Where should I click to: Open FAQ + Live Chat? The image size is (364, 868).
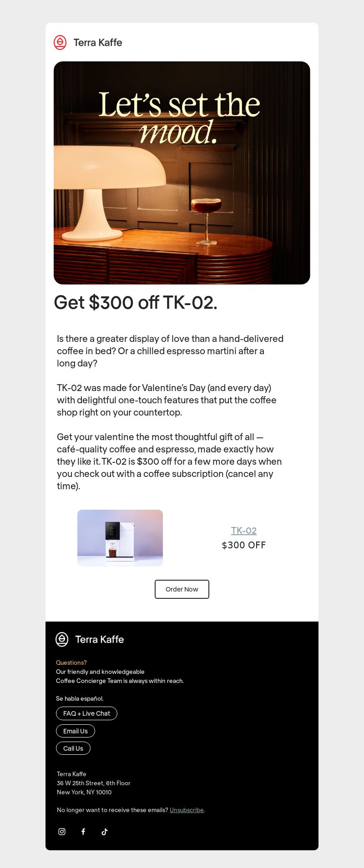pos(86,713)
